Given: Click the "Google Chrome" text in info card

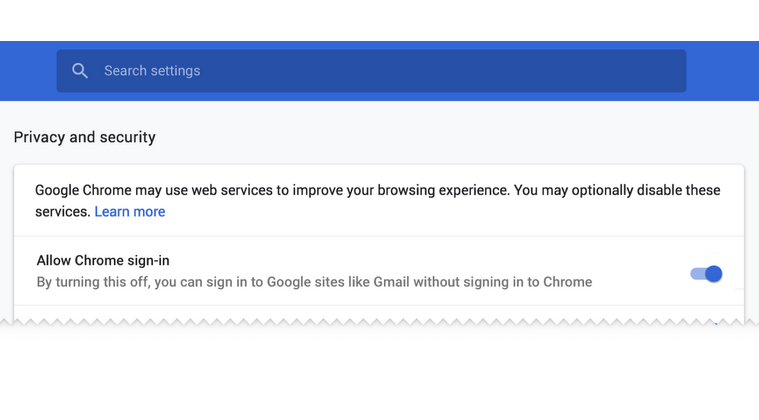Looking at the screenshot, I should tap(83, 190).
